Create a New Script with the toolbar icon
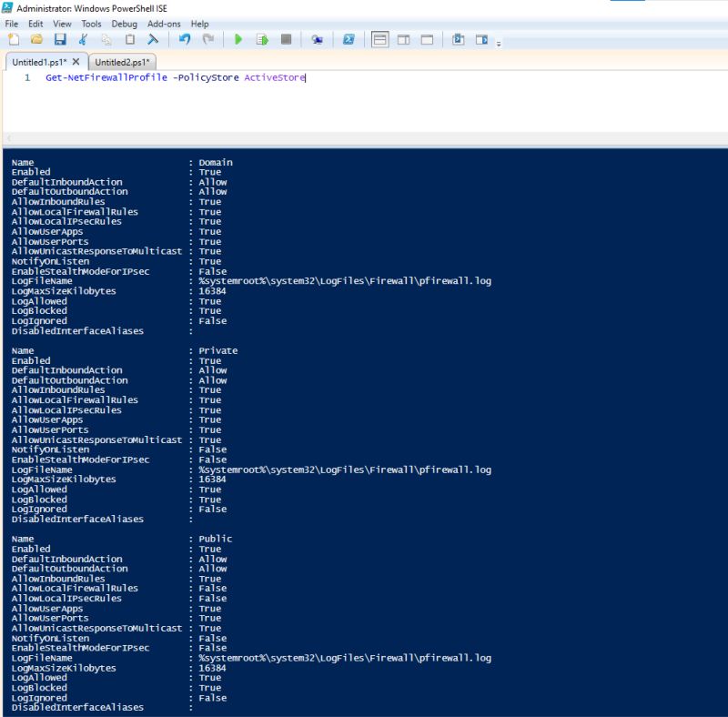This screenshot has height=717, width=728. 13,39
